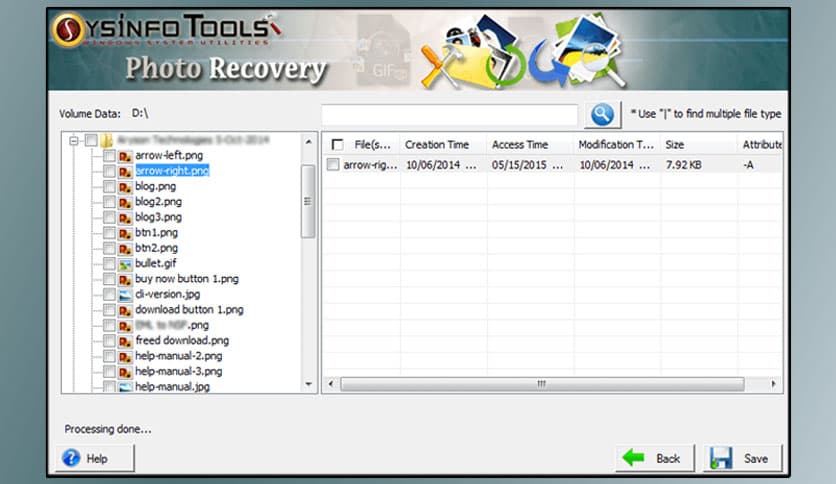
Task: Select help-manual.jpg in the tree
Action: 172,386
